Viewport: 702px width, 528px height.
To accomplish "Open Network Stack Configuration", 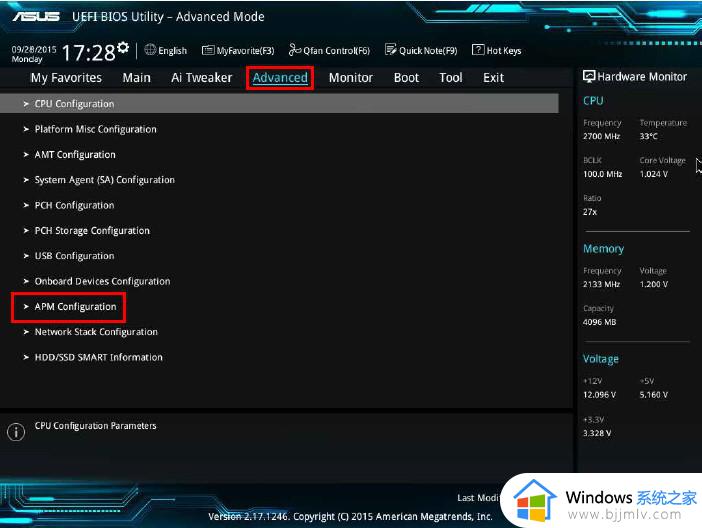I will (96, 332).
